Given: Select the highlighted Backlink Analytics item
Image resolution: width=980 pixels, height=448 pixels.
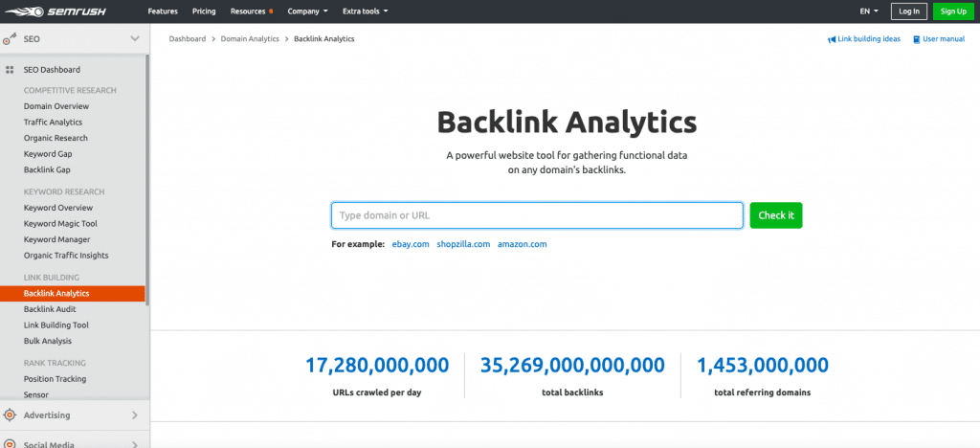Looking at the screenshot, I should click(x=73, y=293).
